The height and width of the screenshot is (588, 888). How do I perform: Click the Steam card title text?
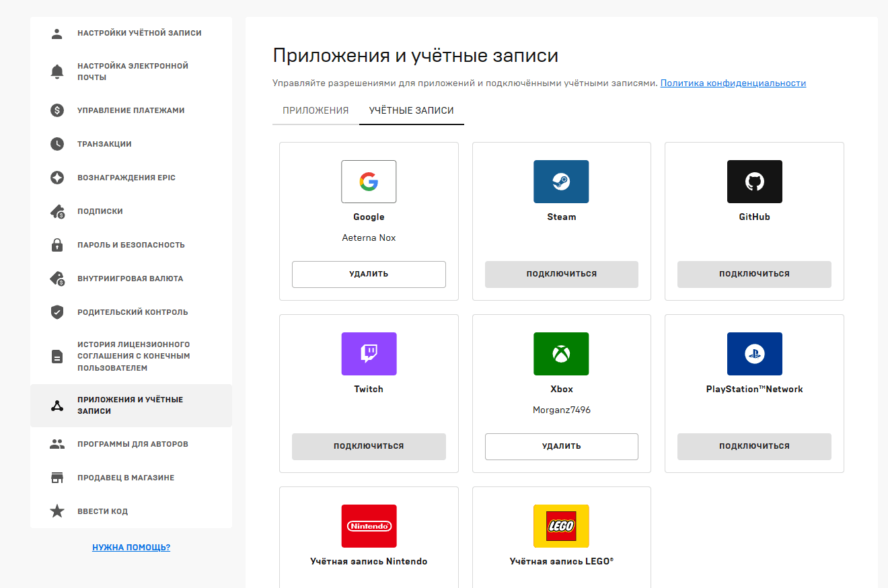click(561, 217)
